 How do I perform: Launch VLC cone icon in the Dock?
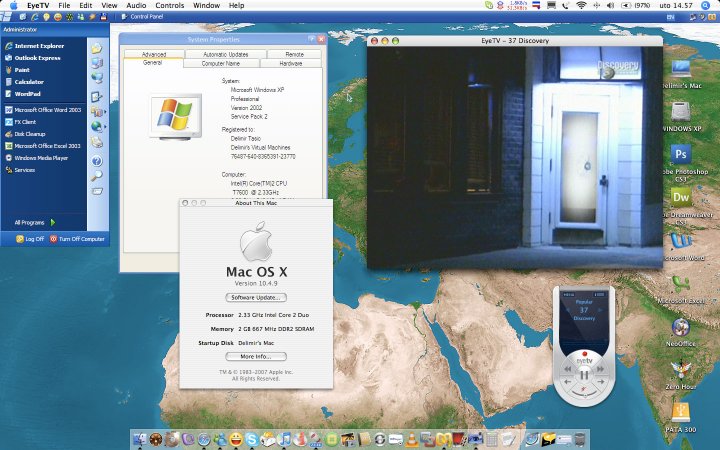(x=411, y=439)
